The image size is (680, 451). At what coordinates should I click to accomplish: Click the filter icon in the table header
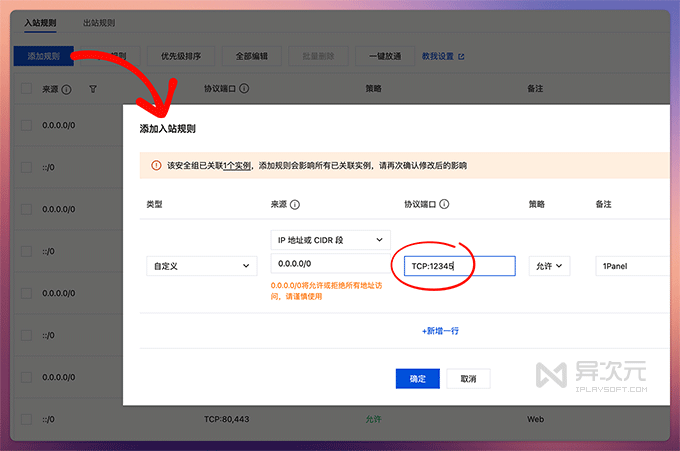(x=93, y=89)
